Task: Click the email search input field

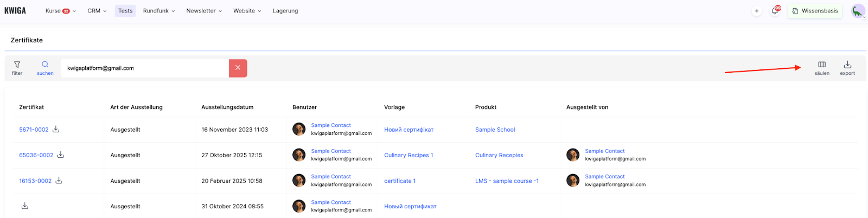Action: [144, 68]
